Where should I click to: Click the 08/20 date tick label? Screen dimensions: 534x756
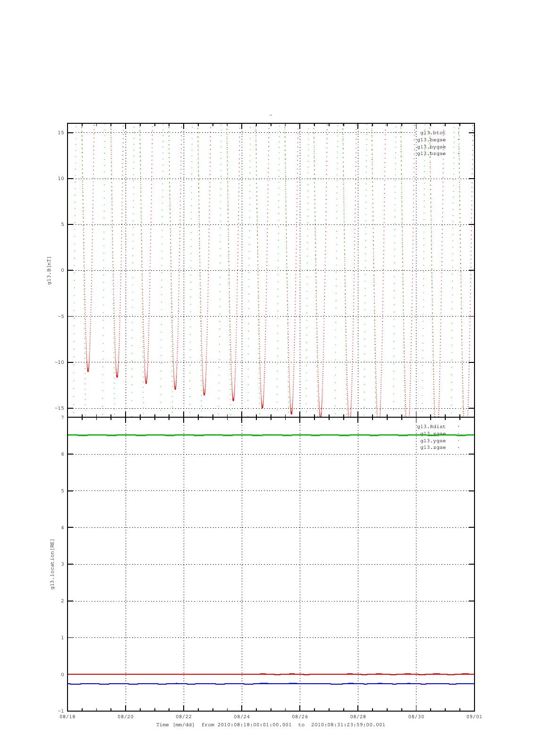[126, 716]
